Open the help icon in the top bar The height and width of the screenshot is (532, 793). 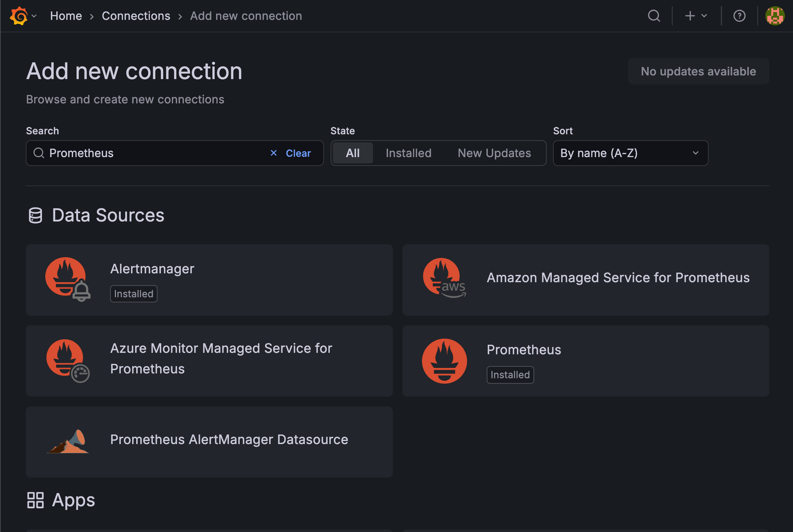click(740, 16)
